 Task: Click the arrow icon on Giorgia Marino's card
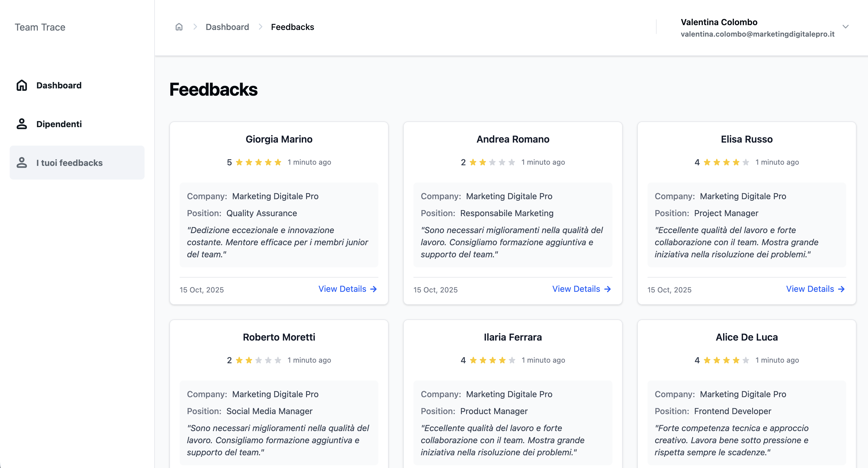coord(373,289)
